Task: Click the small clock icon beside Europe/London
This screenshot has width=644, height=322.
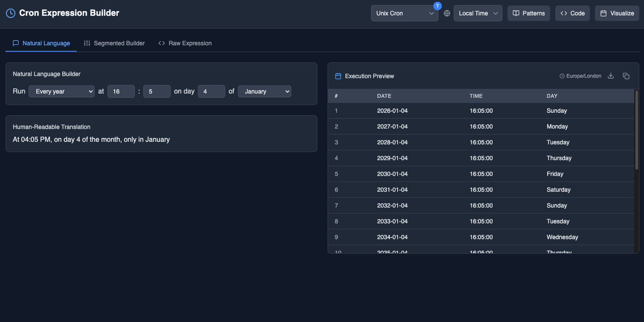Action: click(562, 76)
